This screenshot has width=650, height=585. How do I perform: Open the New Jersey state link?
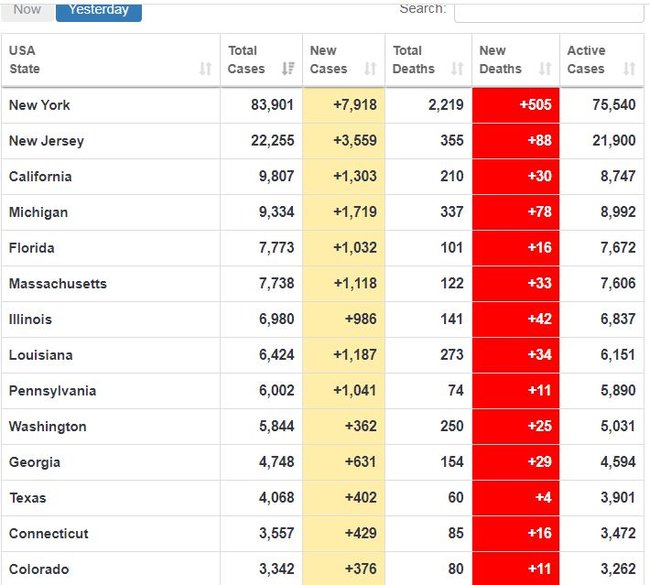[x=46, y=141]
